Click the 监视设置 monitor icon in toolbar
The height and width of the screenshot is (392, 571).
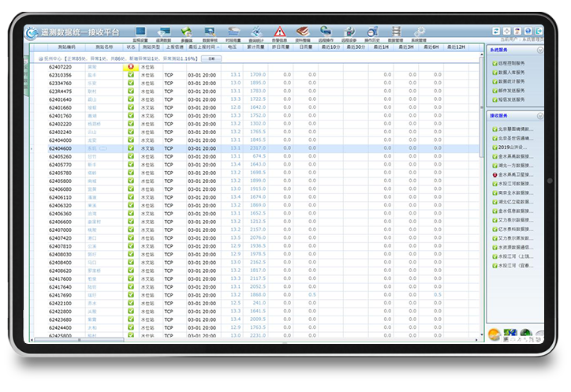coord(140,32)
